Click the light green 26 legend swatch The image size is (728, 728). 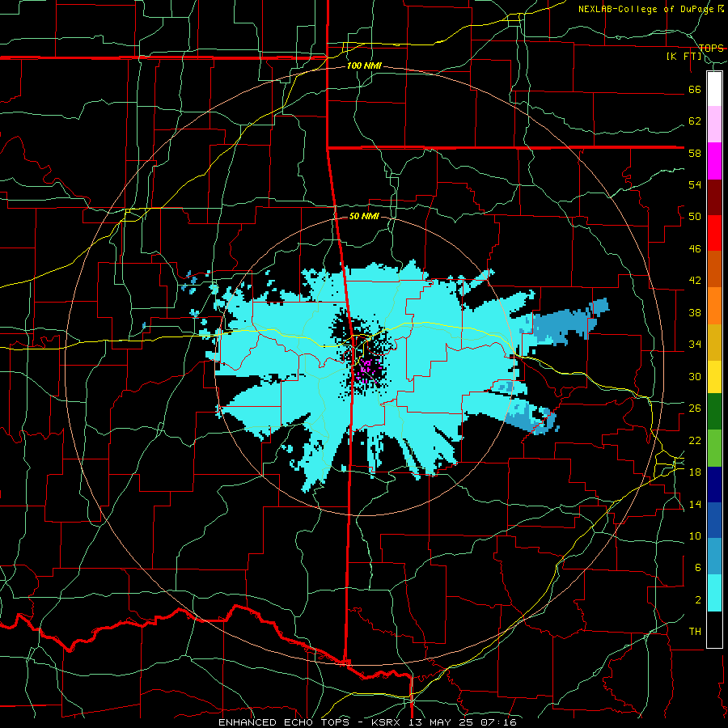coord(714,448)
